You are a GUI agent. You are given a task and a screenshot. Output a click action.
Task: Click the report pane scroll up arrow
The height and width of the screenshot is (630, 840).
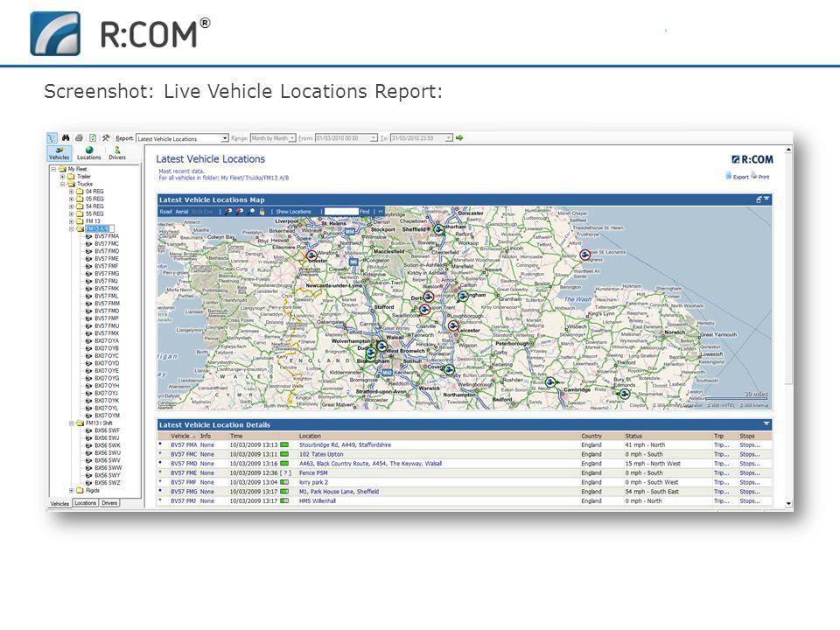pyautogui.click(x=788, y=150)
